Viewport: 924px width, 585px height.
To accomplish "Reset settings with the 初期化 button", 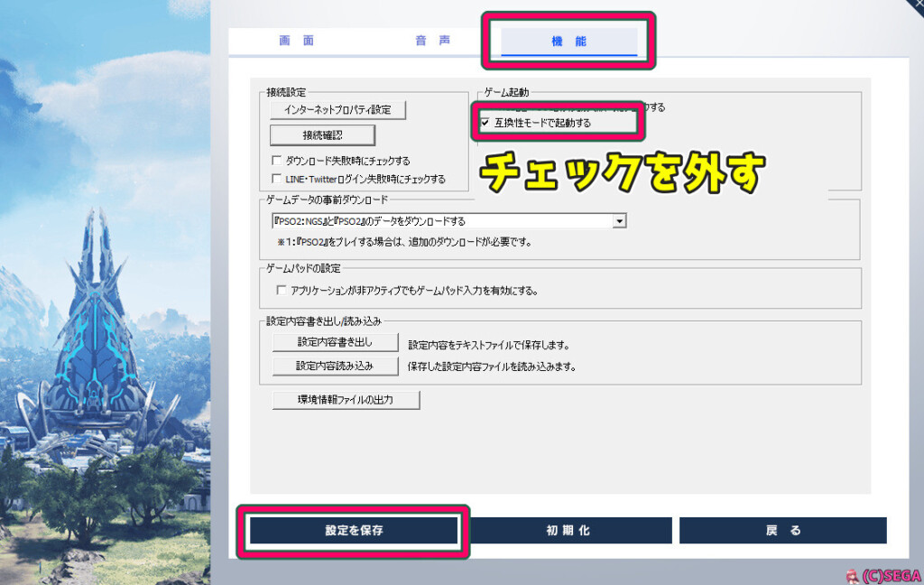I will 570,531.
